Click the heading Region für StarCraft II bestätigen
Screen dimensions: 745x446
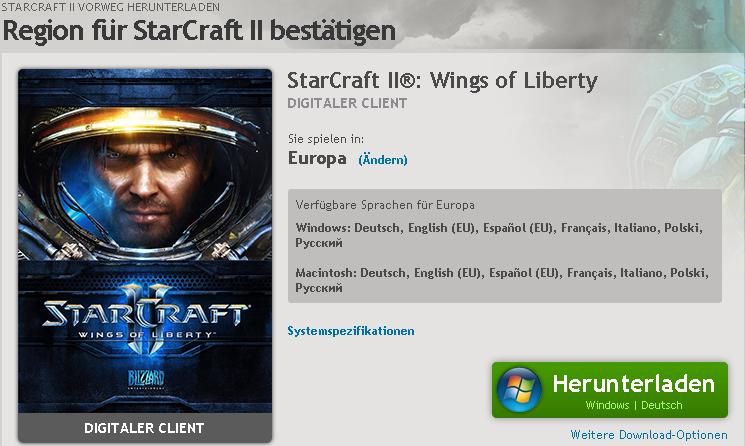point(199,30)
